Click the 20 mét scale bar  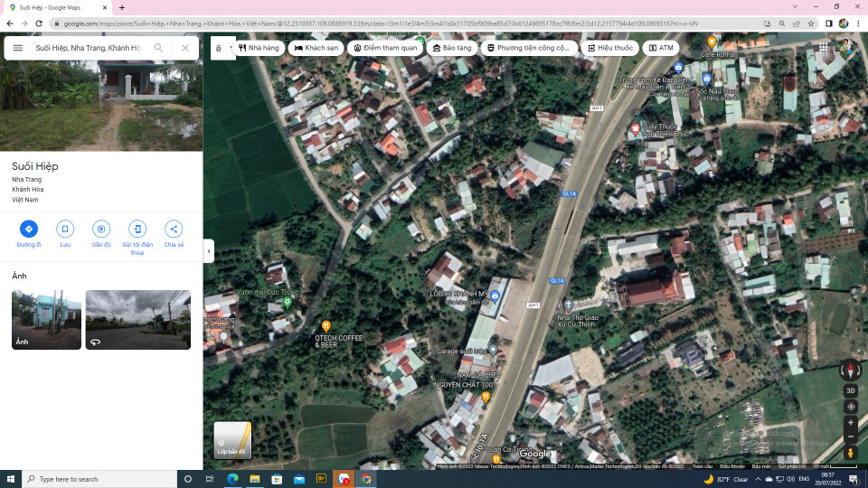(835, 466)
